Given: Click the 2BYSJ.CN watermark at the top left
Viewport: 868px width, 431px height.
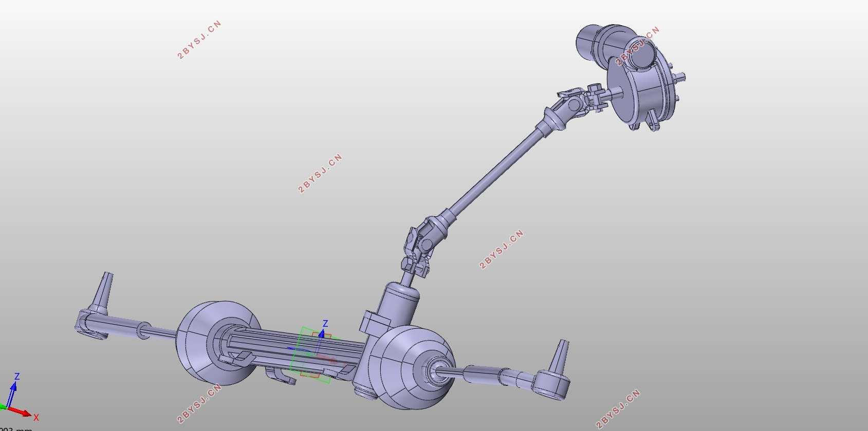Looking at the screenshot, I should pyautogui.click(x=199, y=40).
